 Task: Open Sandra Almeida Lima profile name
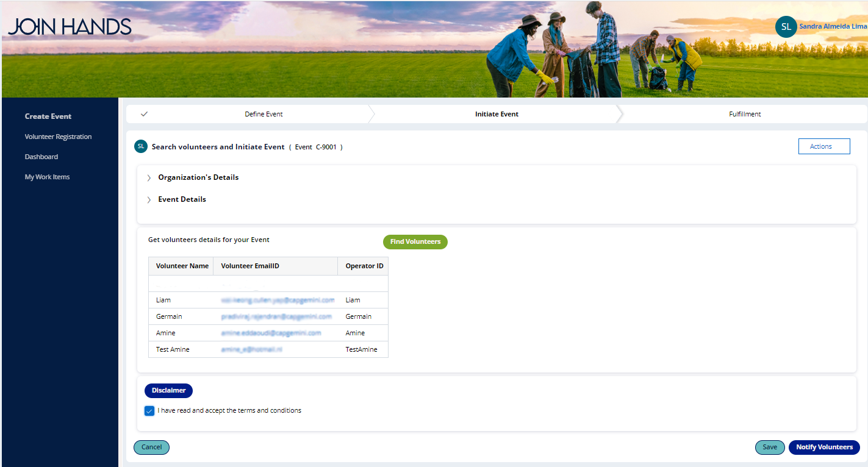point(833,27)
